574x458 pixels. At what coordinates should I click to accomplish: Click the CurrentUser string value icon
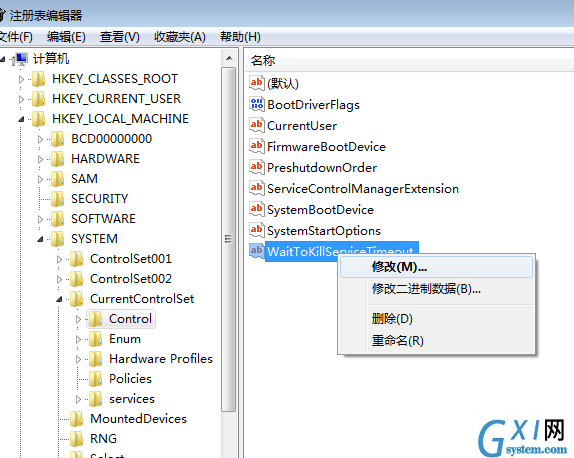point(257,125)
